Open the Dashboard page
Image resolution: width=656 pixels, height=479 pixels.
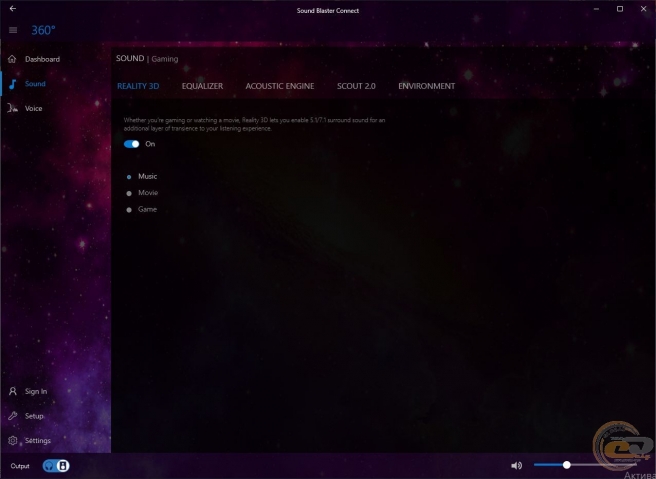[42, 59]
